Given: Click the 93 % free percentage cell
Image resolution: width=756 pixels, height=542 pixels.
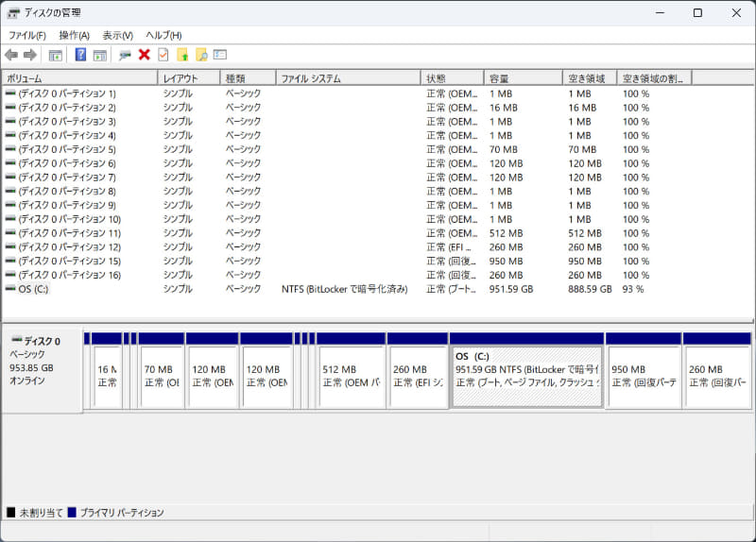Looking at the screenshot, I should pyautogui.click(x=633, y=289).
